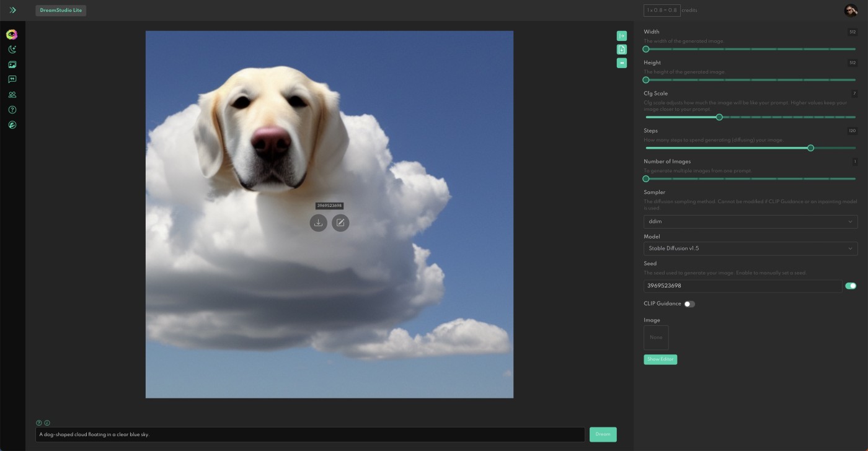Click the file download icon beside image
This screenshot has height=451, width=868.
(x=621, y=50)
